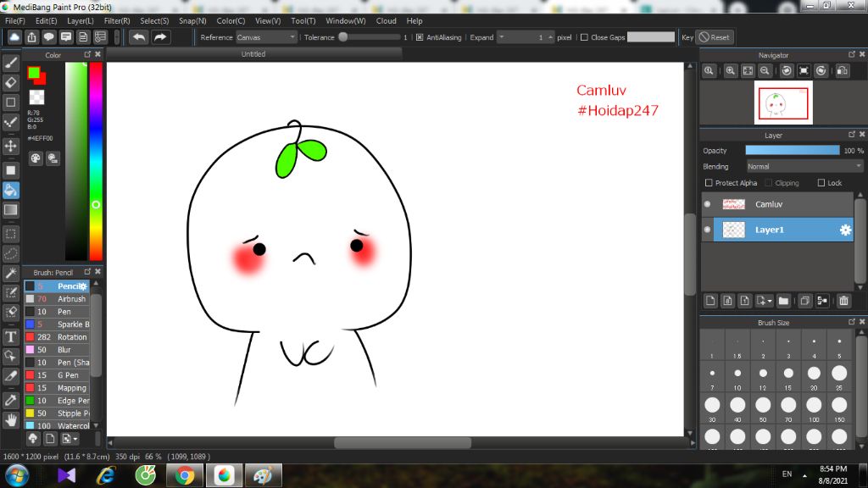Image resolution: width=868 pixels, height=488 pixels.
Task: Open Google Chrome from the taskbar
Action: point(185,476)
